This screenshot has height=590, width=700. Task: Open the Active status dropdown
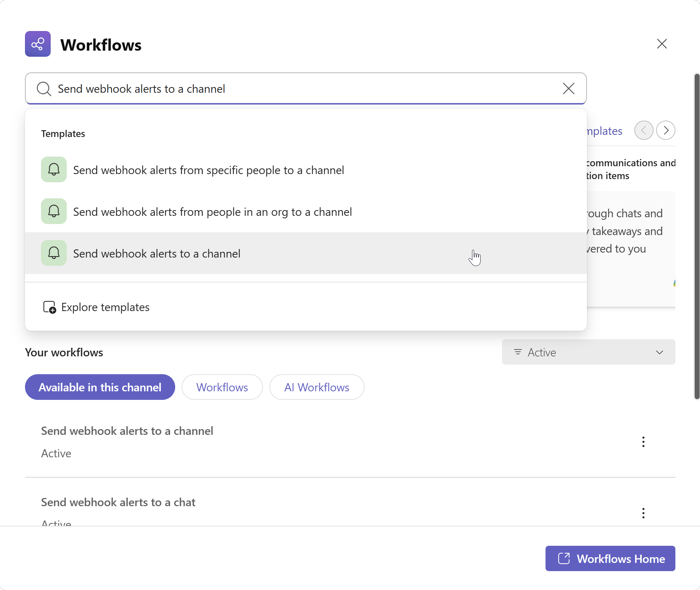click(659, 352)
